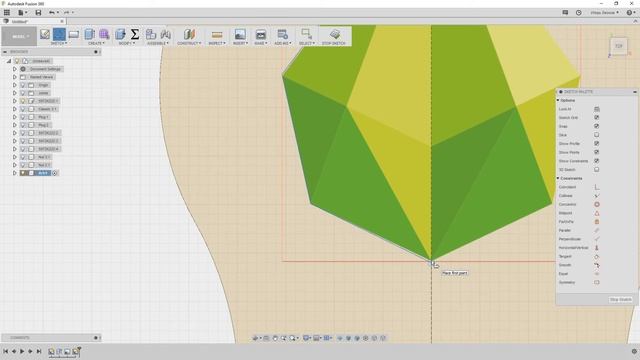Screen dimensions: 640x360
Task: Click the Insert image icon
Action: [x=240, y=34]
